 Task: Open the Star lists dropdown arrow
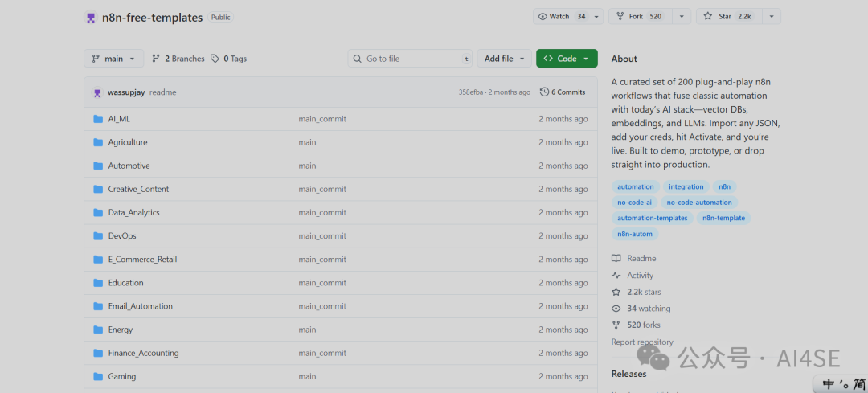click(x=771, y=17)
